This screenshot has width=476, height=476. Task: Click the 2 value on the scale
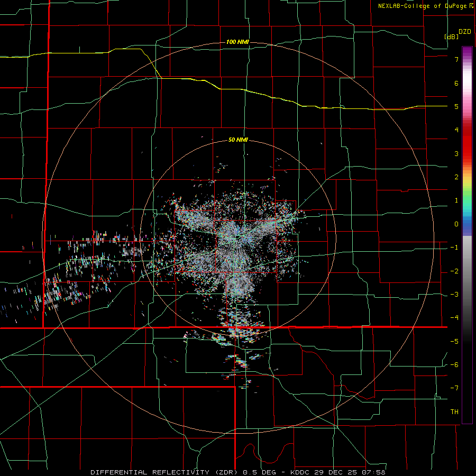pos(456,177)
